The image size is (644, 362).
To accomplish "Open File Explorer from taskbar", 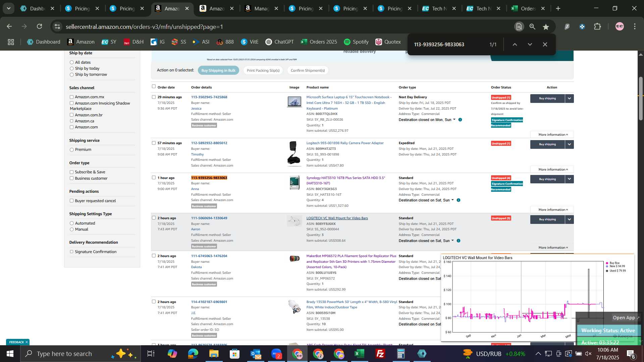I will pos(214,354).
